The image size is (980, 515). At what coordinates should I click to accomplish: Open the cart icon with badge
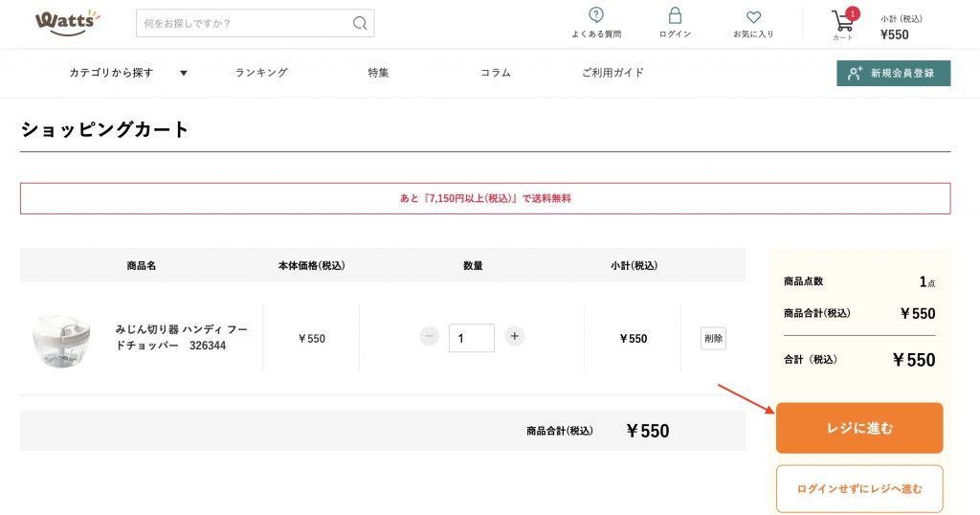click(843, 21)
